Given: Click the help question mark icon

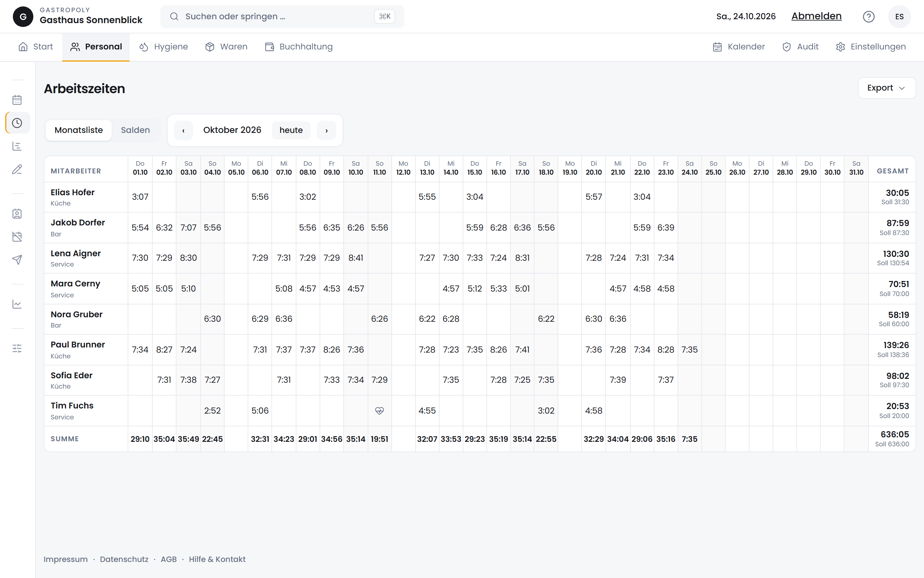Looking at the screenshot, I should click(868, 16).
